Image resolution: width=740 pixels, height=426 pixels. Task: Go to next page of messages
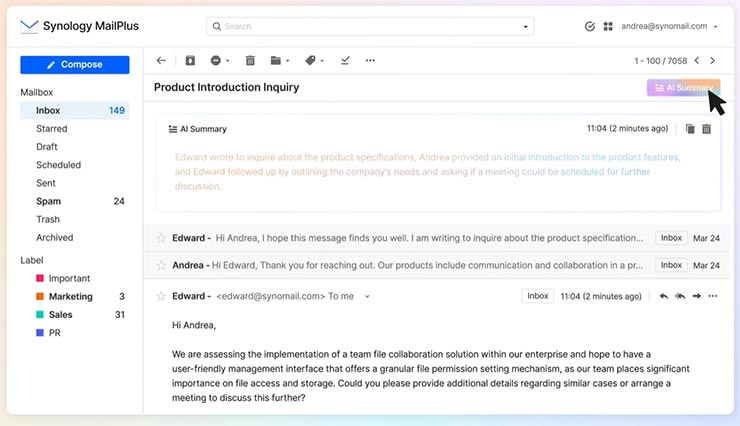pyautogui.click(x=712, y=60)
